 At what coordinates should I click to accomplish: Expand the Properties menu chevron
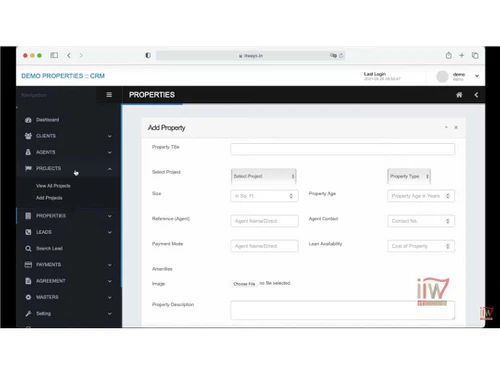point(110,216)
